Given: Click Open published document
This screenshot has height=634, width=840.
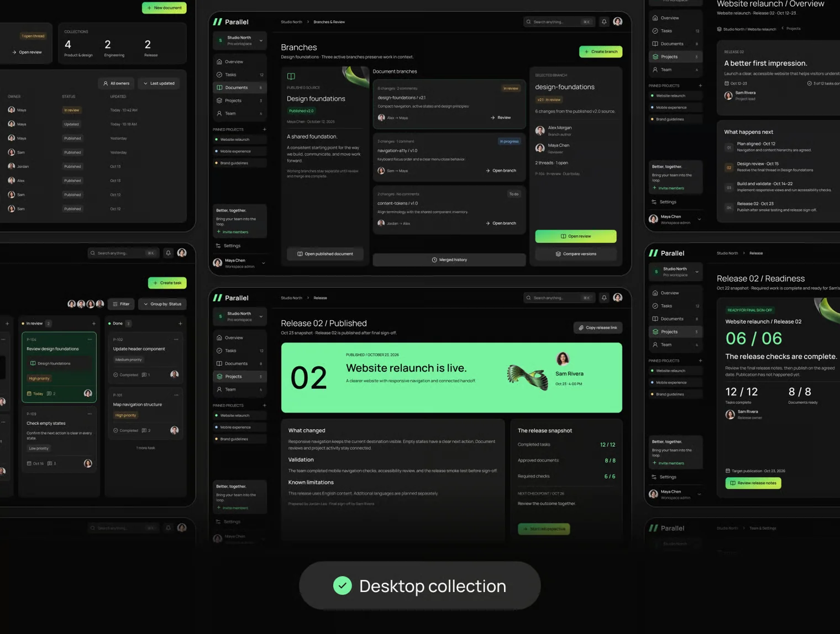Looking at the screenshot, I should [325, 254].
